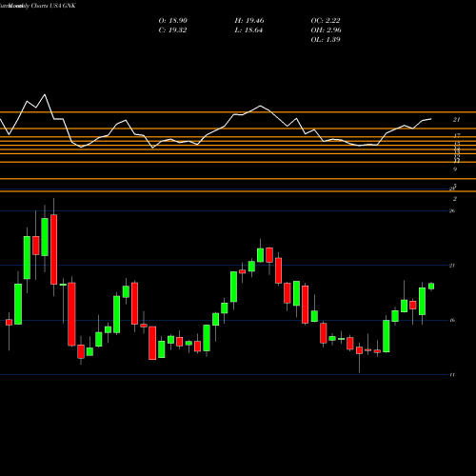The height and width of the screenshot is (476, 476).
Task: Click the 'OL: 1.39' reading
Action: coord(326,40)
